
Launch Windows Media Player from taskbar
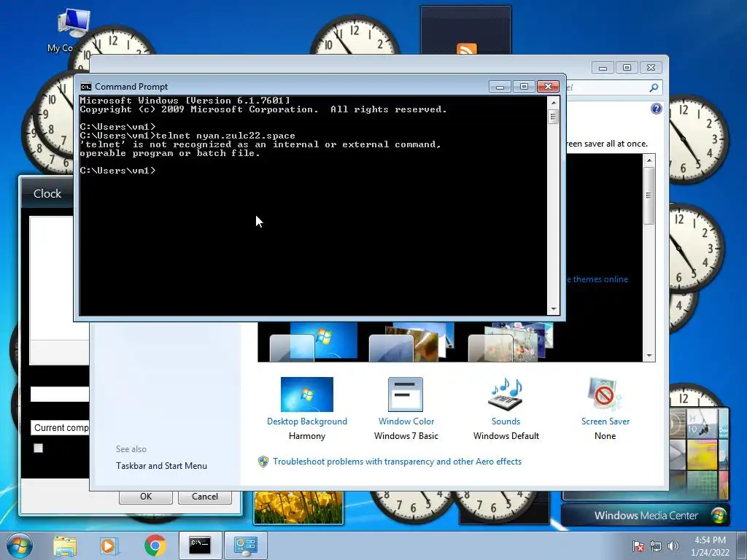tap(109, 545)
